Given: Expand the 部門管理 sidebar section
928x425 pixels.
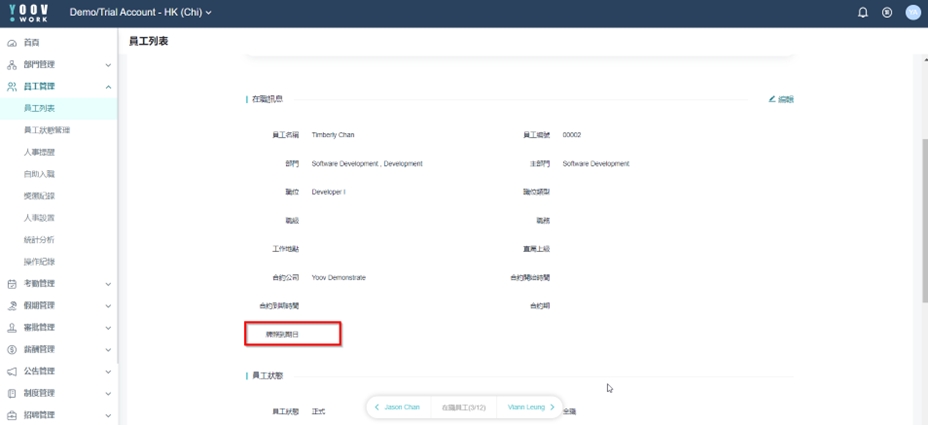Looking at the screenshot, I should [108, 65].
